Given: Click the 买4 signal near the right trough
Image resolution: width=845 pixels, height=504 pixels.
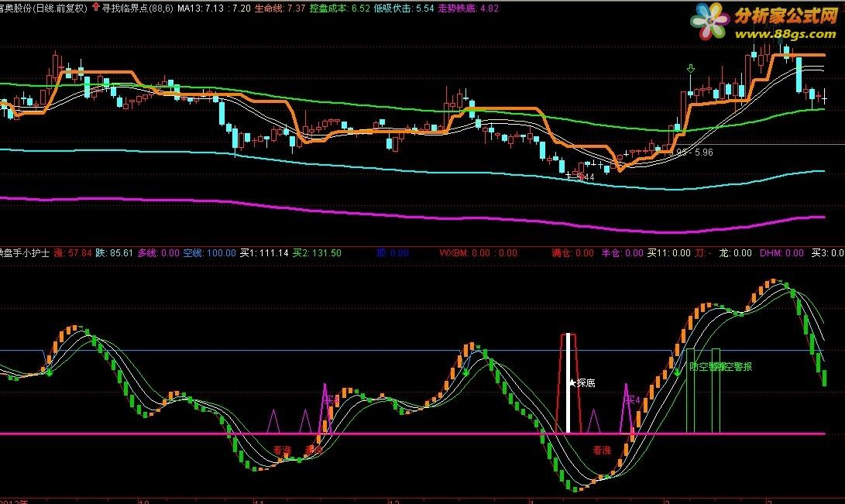Looking at the screenshot, I should [633, 400].
